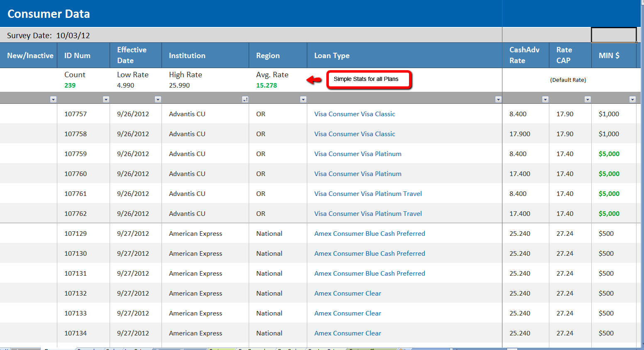Select the Avg. Rate value 15.278
Screen dimensions: 644x350
(x=267, y=85)
